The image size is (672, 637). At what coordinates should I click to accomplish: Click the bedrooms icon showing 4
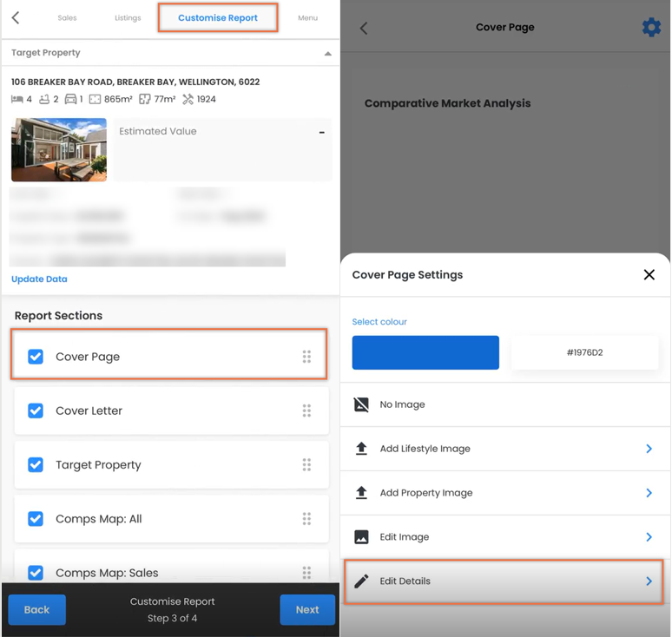pyautogui.click(x=16, y=100)
